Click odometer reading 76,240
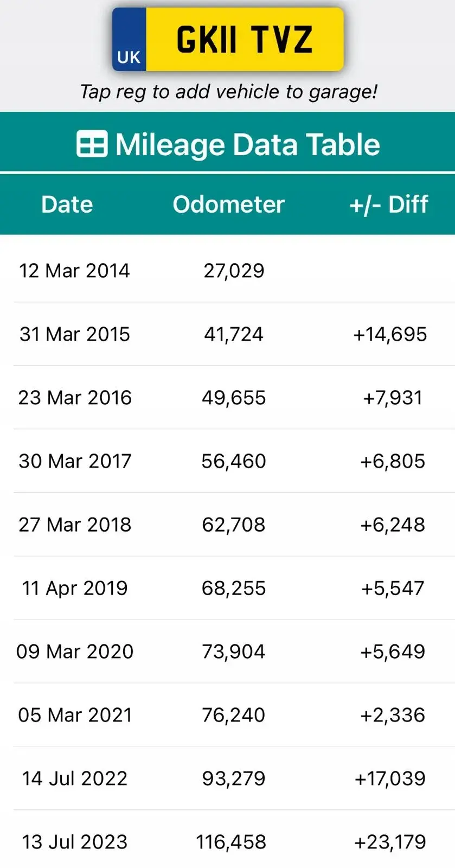The width and height of the screenshot is (455, 868). [x=234, y=714]
